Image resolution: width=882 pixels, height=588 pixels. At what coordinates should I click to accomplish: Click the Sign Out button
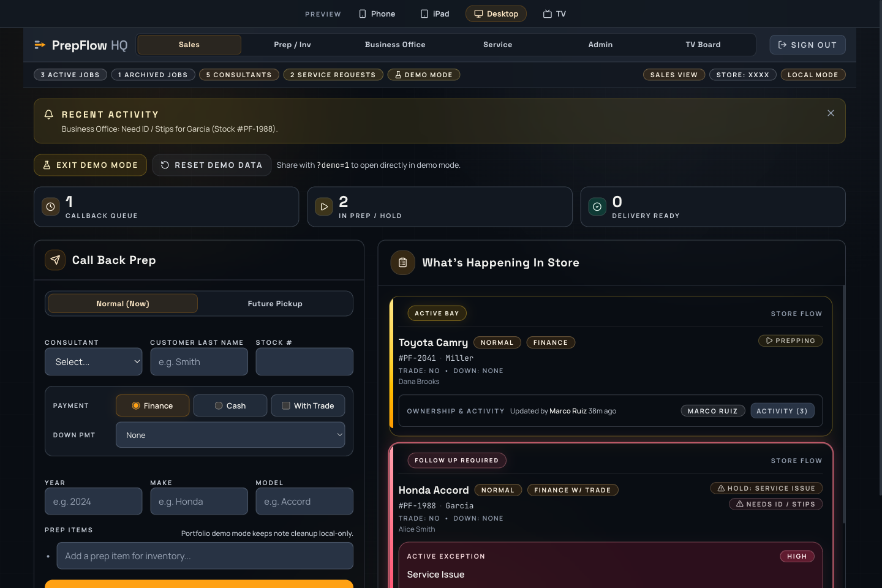point(807,45)
